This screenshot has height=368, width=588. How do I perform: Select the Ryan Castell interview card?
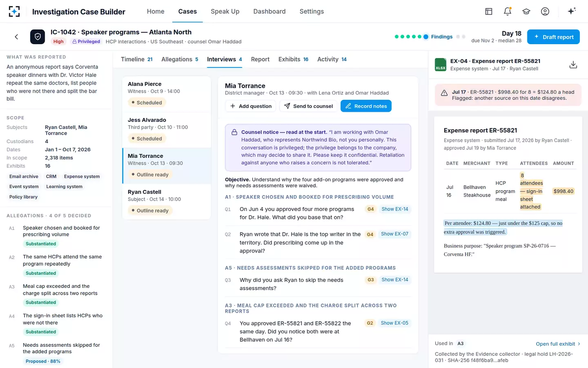point(167,202)
